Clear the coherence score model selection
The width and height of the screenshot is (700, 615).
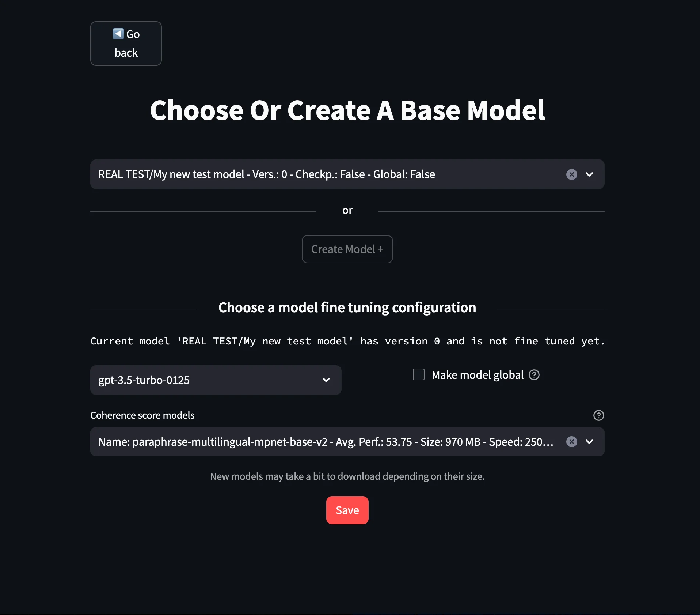[x=571, y=442]
